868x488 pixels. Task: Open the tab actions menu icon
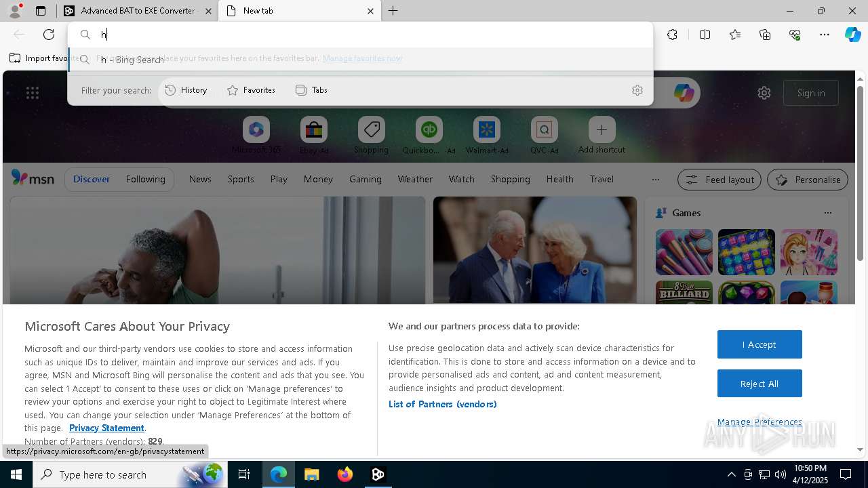point(41,11)
